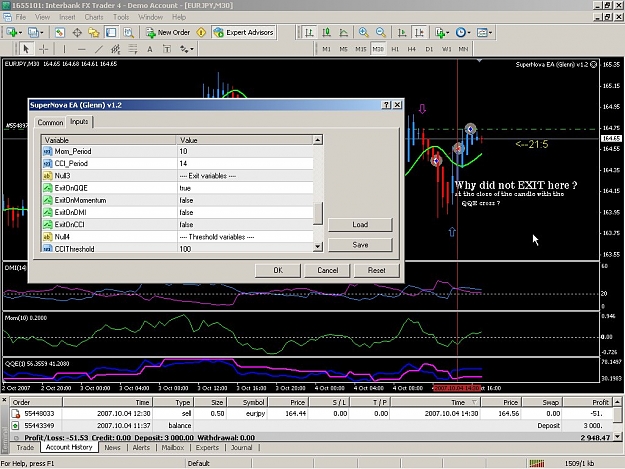Viewport: 625px width, 469px height.
Task: Open the Charts menu
Action: 94,17
